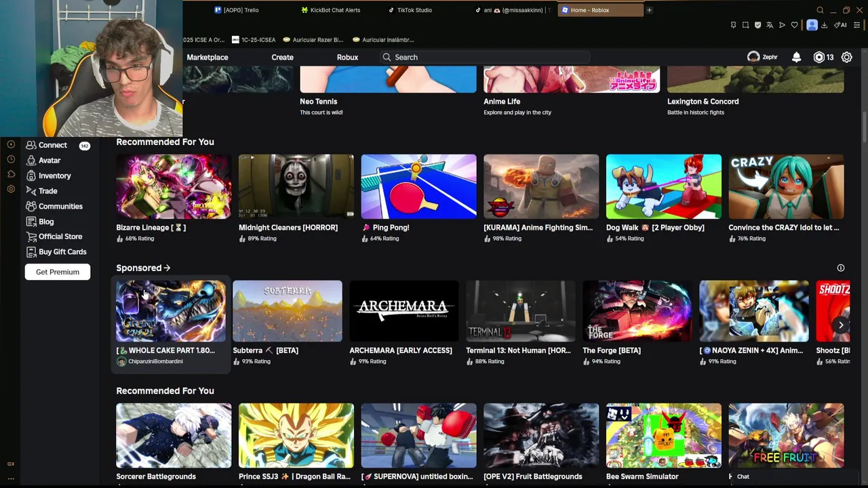Open the Ping Pong! game thumbnail
The width and height of the screenshot is (868, 488).
click(418, 186)
